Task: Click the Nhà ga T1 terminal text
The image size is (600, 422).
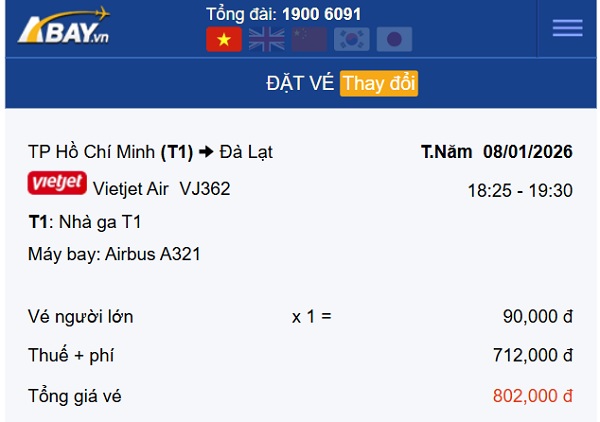Action: (98, 222)
